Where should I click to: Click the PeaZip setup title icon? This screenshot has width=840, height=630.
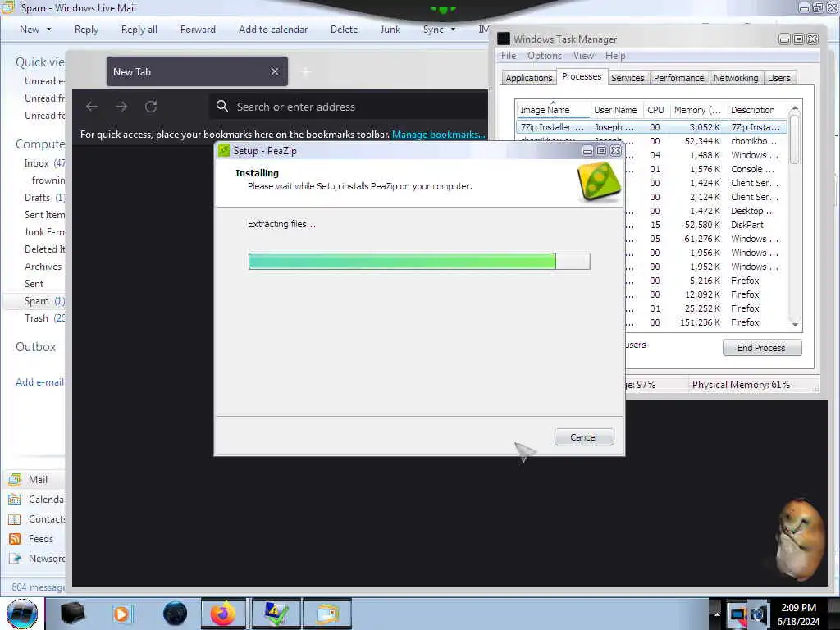tap(224, 151)
